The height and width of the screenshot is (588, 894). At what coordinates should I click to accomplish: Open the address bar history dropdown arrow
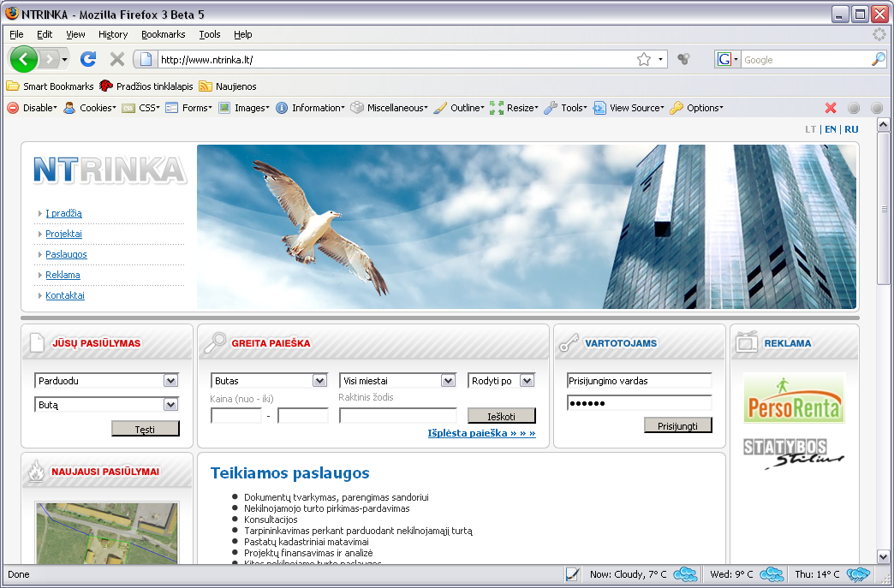click(x=660, y=59)
